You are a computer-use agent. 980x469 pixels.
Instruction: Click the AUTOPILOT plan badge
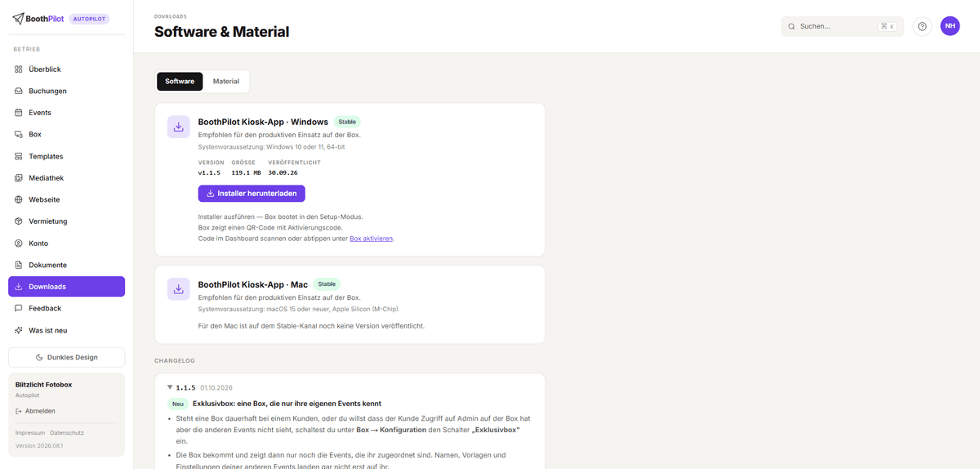coord(89,19)
